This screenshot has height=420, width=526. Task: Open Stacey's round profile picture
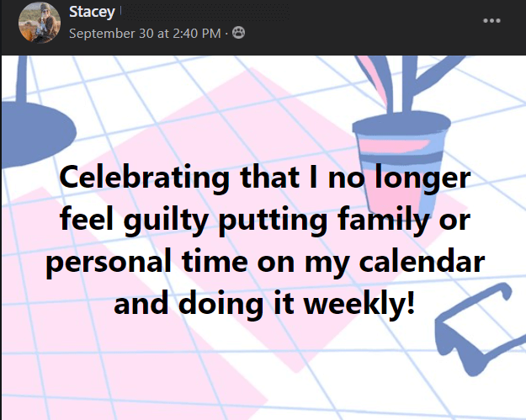(40, 23)
